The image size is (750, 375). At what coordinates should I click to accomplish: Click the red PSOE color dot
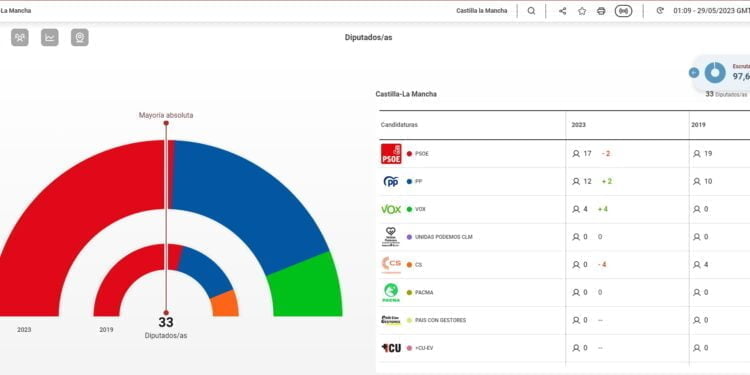(x=409, y=154)
